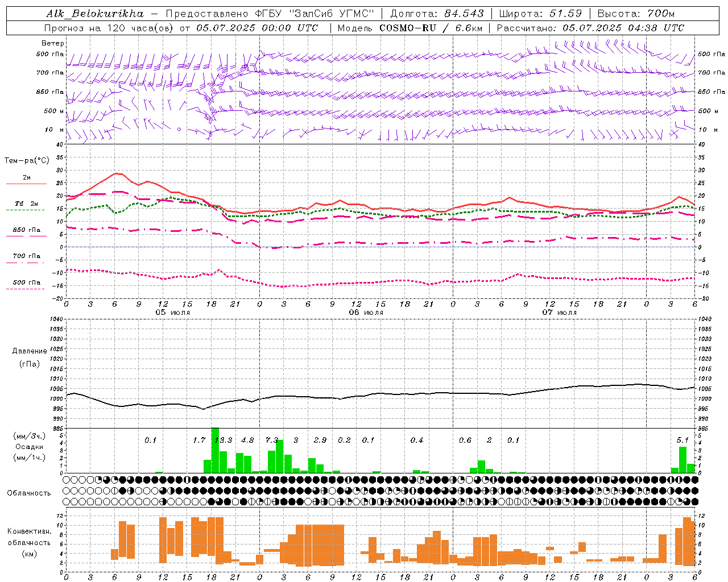Click the '06 июля' date label
The height and width of the screenshot is (582, 728).
366,313
